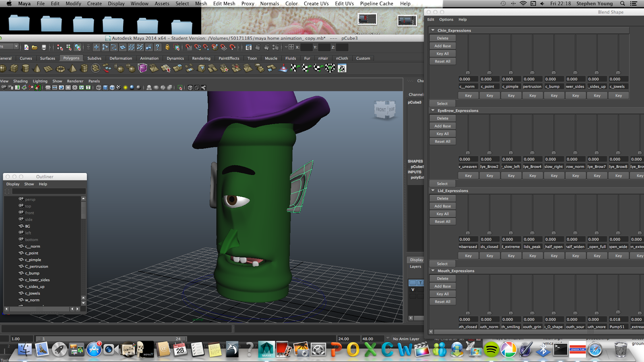Collapse the Mouth_Expressions blend shape section
The width and height of the screenshot is (644, 362).
tap(433, 270)
